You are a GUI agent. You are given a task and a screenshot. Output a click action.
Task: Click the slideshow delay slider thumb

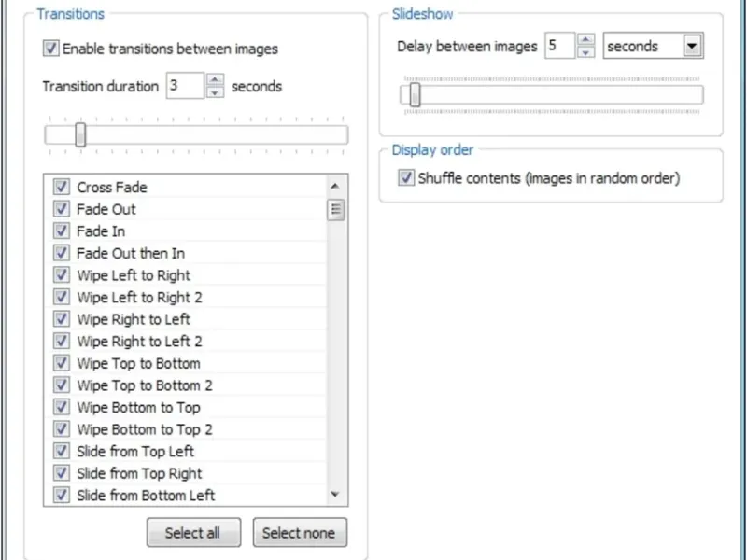coord(415,95)
